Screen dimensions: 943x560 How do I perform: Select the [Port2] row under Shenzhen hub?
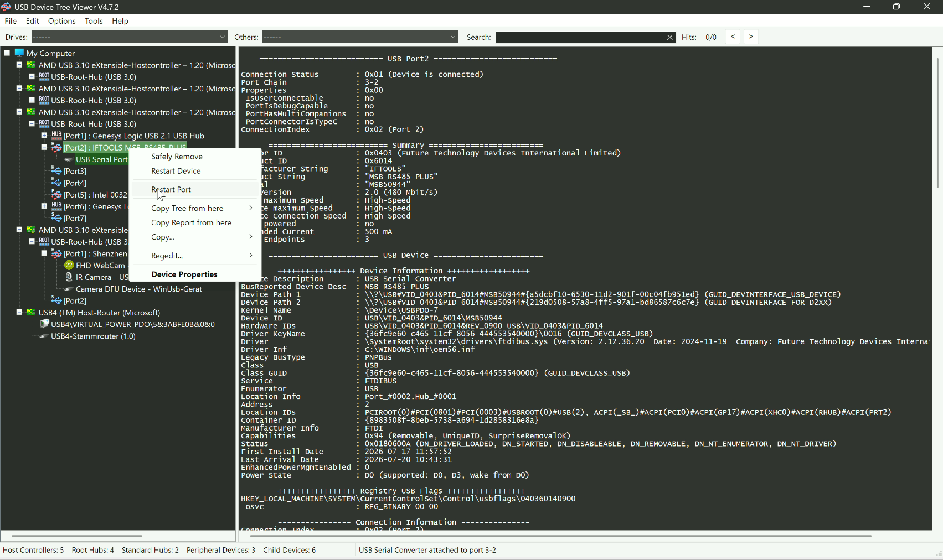[75, 300]
